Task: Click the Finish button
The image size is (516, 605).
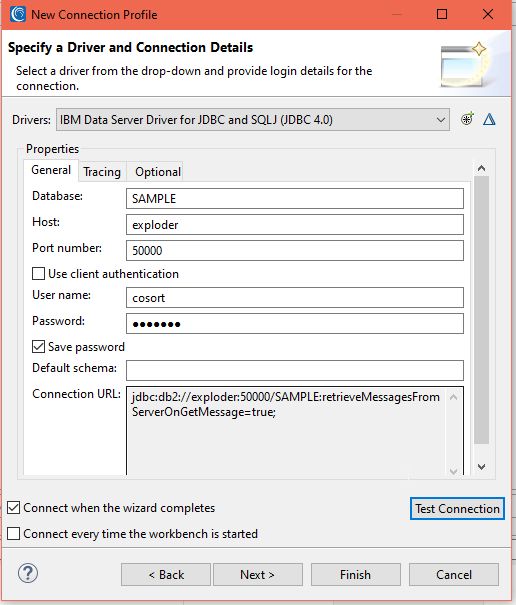Action: (355, 575)
